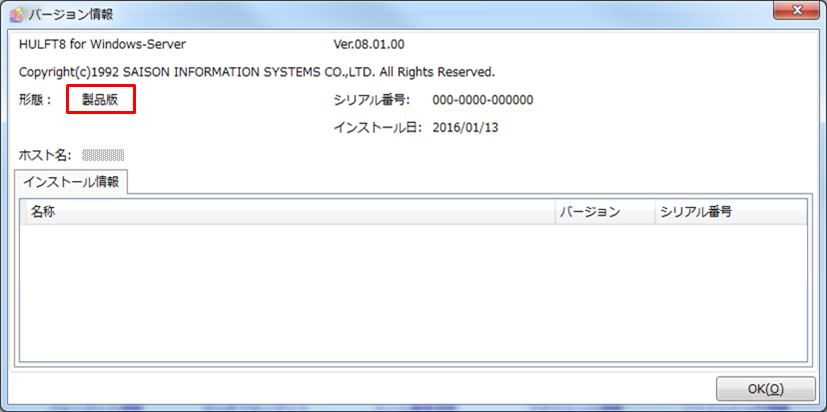
Task: Click the serial number value 000-0000-000000
Action: point(482,100)
